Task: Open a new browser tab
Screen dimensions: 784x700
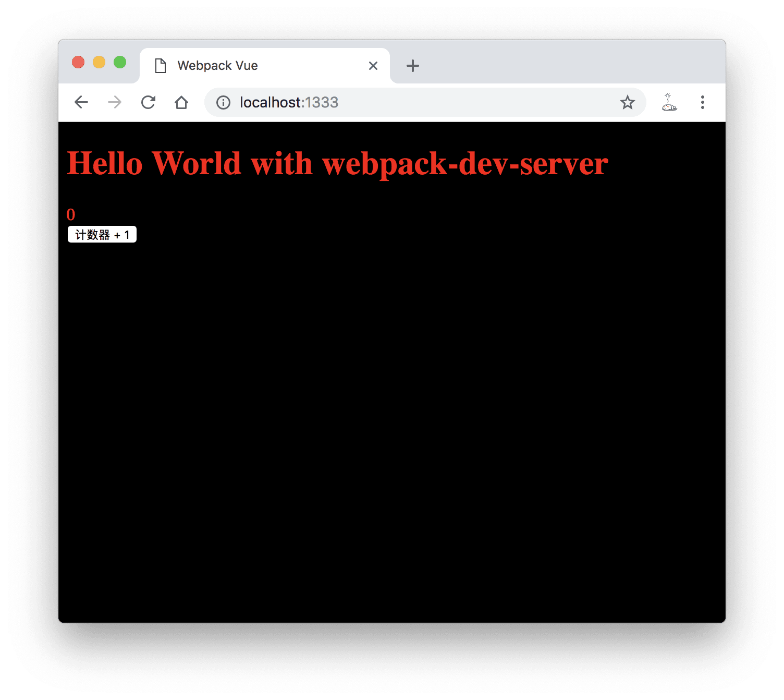Action: pyautogui.click(x=412, y=66)
